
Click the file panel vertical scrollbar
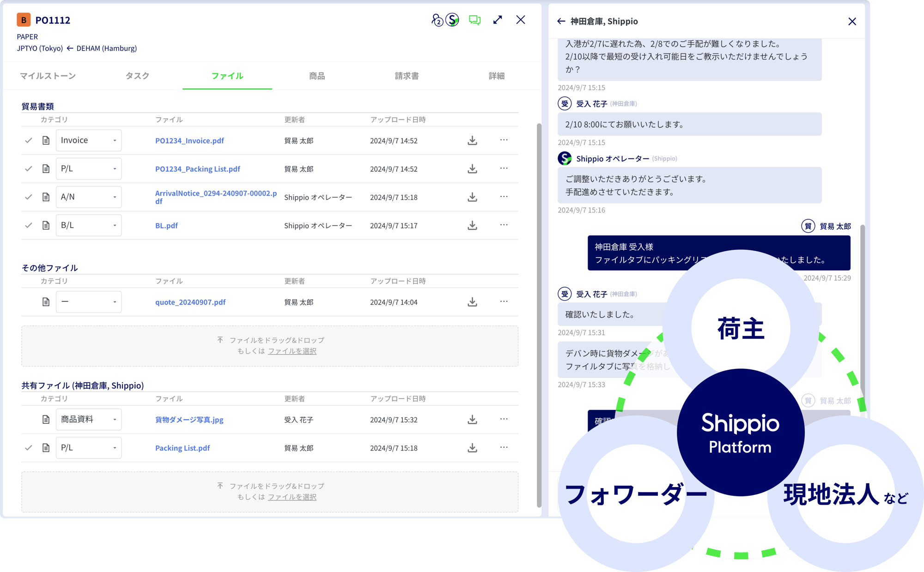click(x=539, y=315)
